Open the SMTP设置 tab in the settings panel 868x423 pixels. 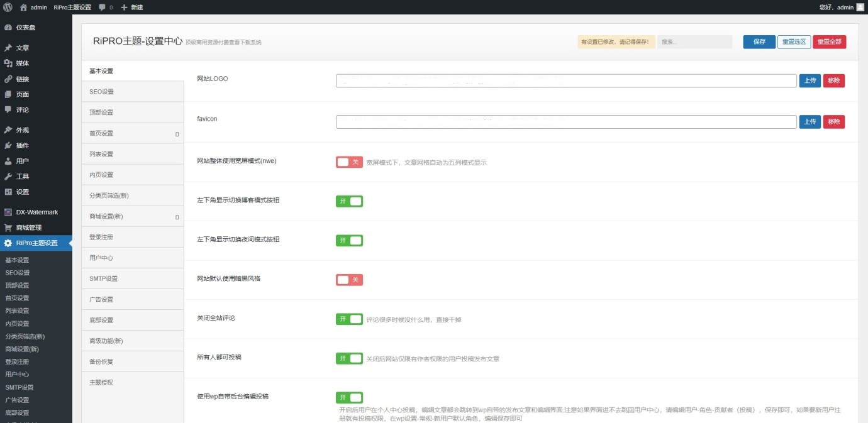(133, 278)
